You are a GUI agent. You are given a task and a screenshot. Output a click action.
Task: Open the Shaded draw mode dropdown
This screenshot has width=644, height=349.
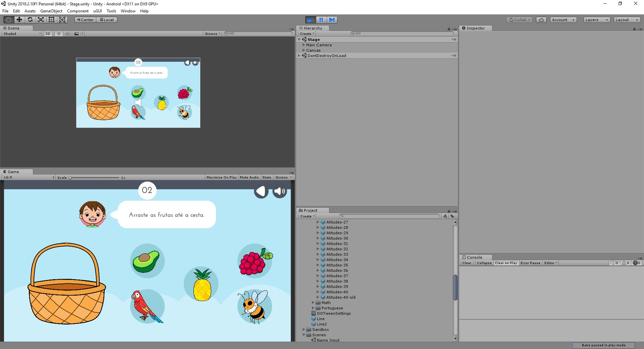coord(22,34)
